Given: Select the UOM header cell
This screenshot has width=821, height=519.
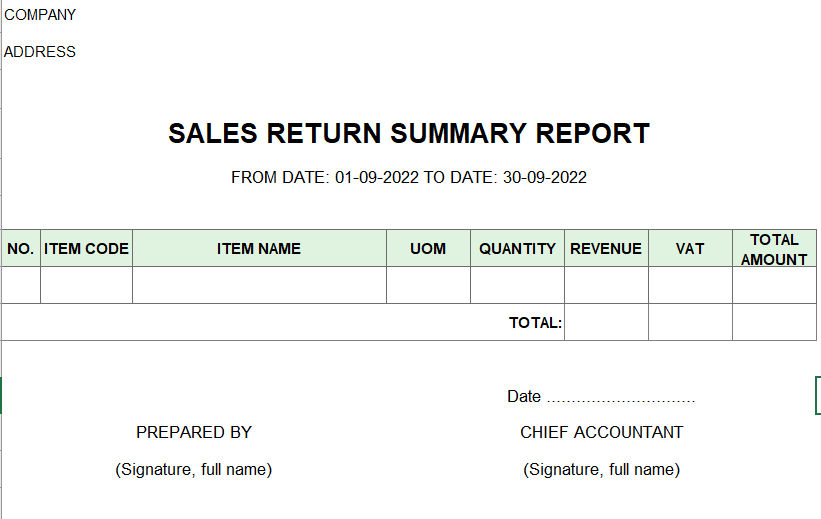Looking at the screenshot, I should click(x=428, y=248).
